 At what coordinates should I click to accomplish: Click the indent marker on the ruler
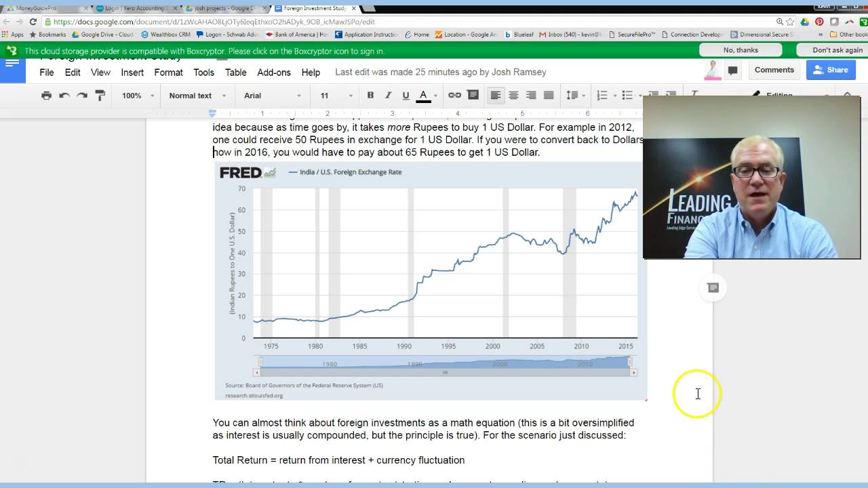tap(212, 113)
